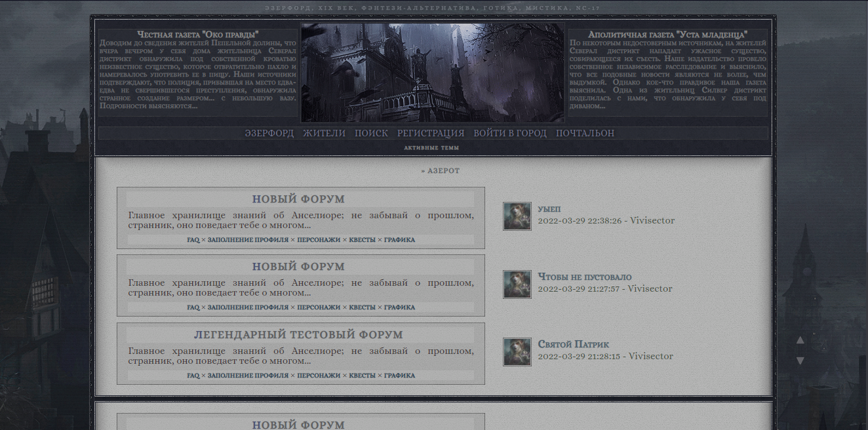This screenshot has width=868, height=430.
Task: Click the heading Честная газета "Око правды"
Action: tap(198, 34)
